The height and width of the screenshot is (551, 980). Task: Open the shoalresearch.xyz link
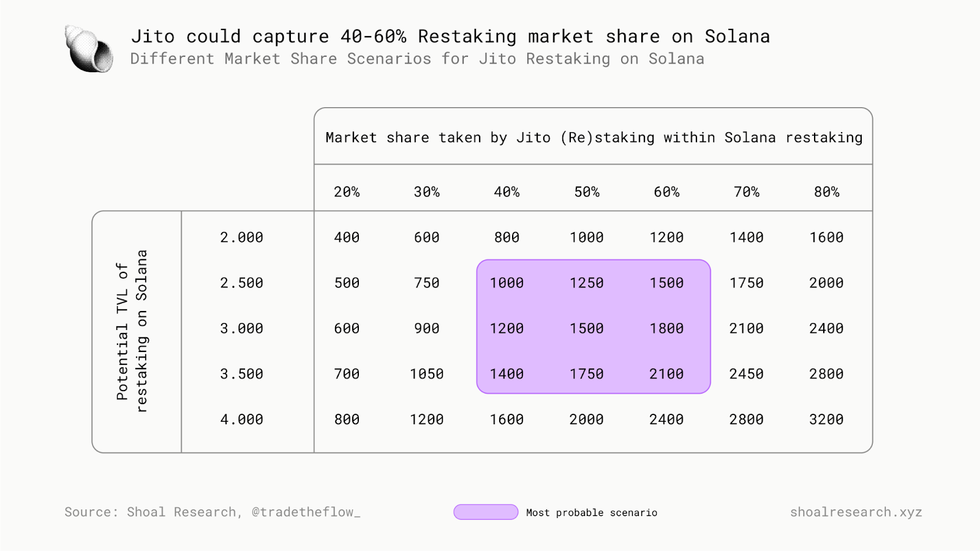tap(856, 512)
